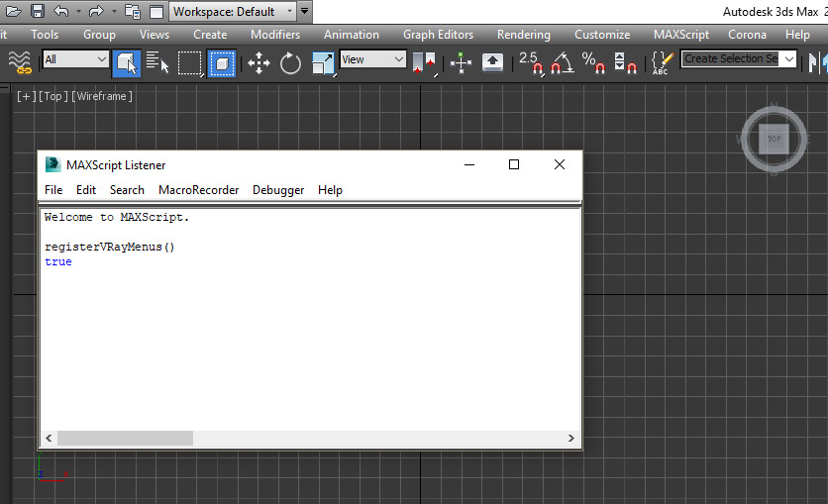This screenshot has width=828, height=504.
Task: Open Redo history dropdown arrow
Action: (x=114, y=11)
